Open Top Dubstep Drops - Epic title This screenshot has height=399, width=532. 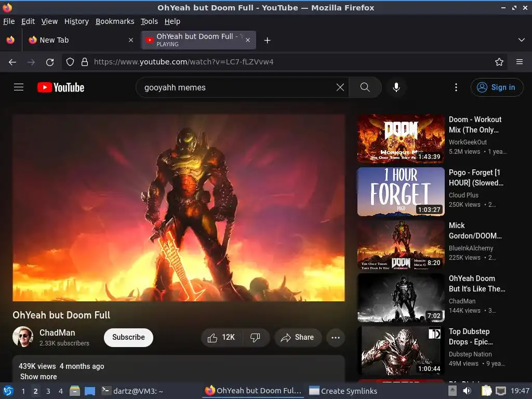[x=471, y=337]
